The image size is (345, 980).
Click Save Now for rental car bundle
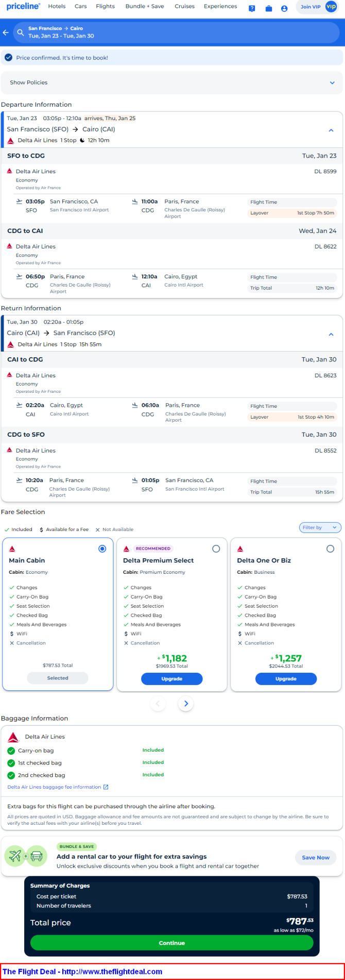[x=316, y=857]
